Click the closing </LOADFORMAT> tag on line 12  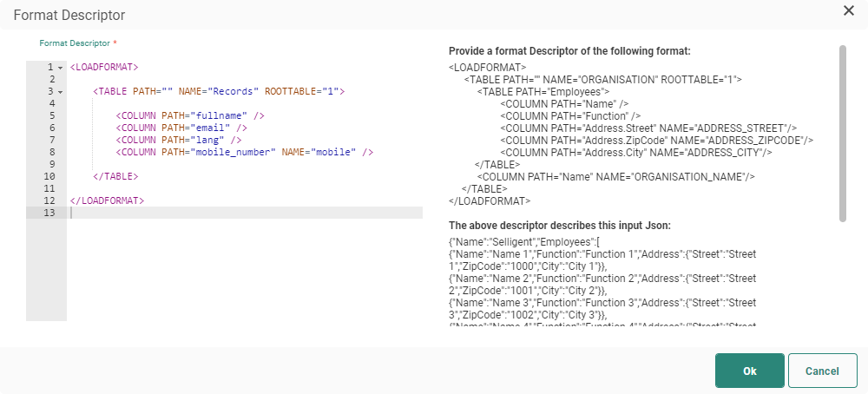[x=107, y=200]
